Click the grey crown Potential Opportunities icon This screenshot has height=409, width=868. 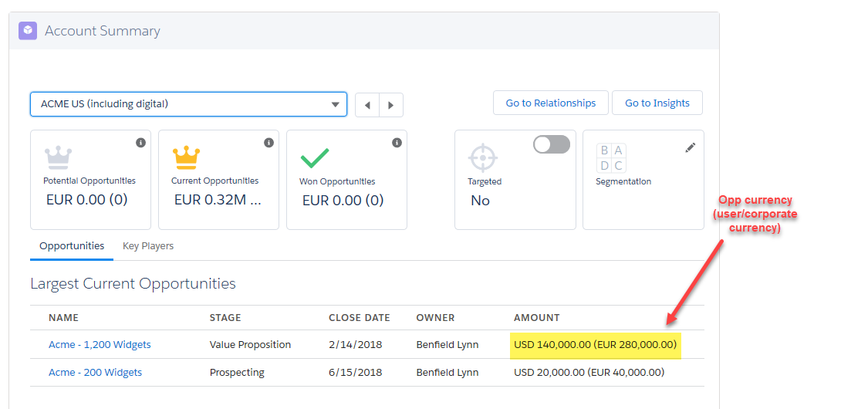pos(58,157)
